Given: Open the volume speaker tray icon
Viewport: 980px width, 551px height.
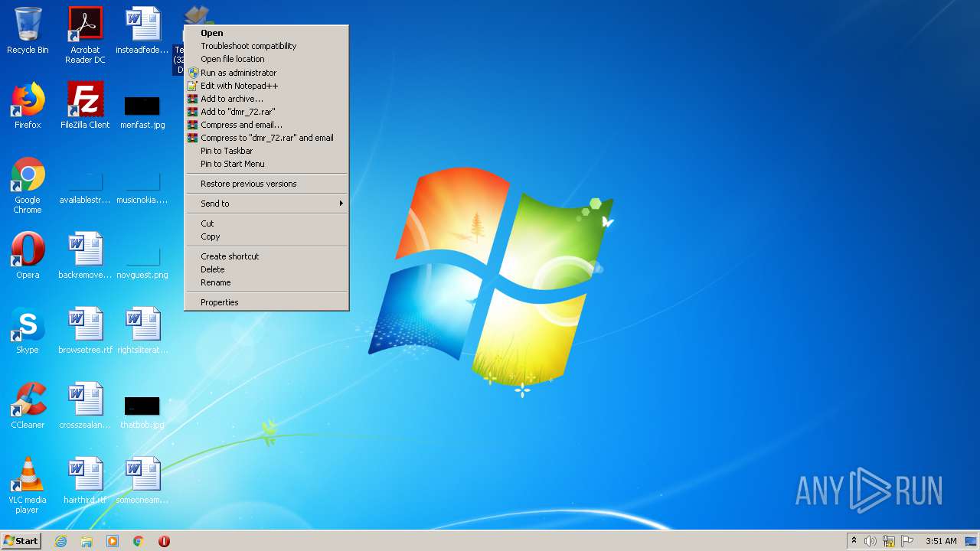Looking at the screenshot, I should pos(871,541).
